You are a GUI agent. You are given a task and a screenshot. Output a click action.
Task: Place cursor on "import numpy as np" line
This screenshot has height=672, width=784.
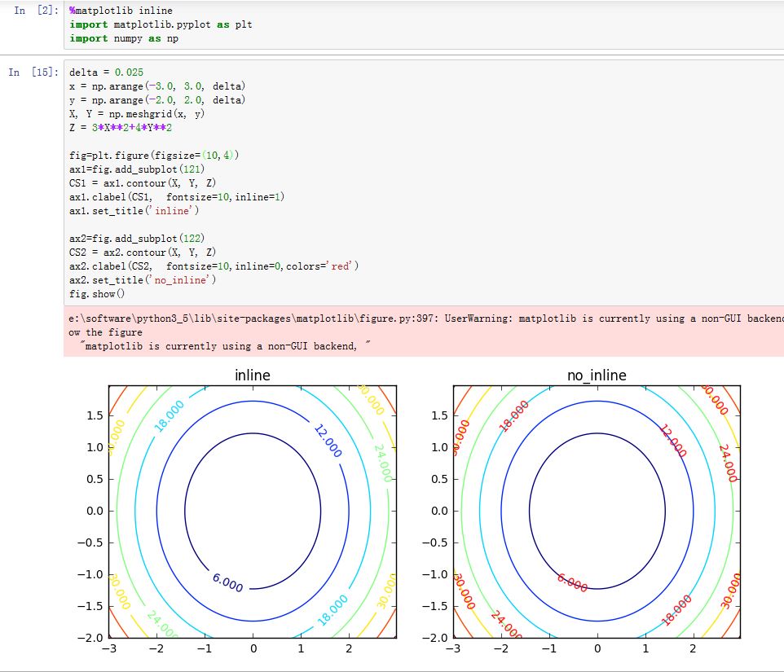click(x=124, y=38)
